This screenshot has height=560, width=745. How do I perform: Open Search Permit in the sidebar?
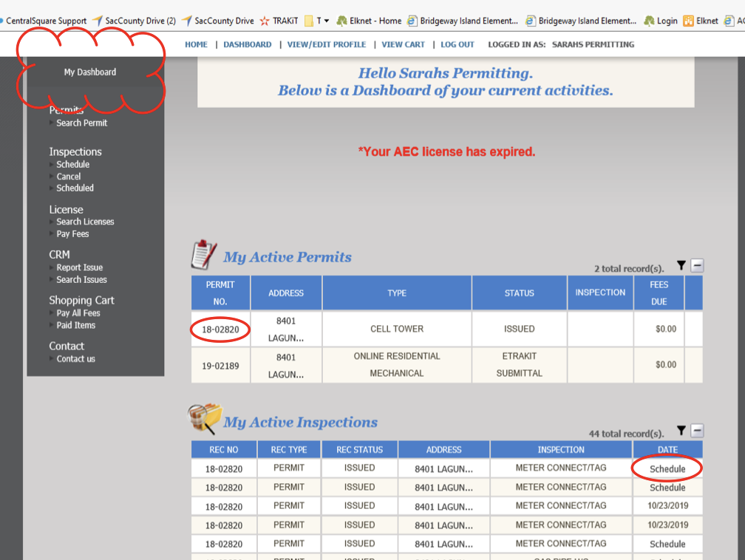pyautogui.click(x=82, y=123)
